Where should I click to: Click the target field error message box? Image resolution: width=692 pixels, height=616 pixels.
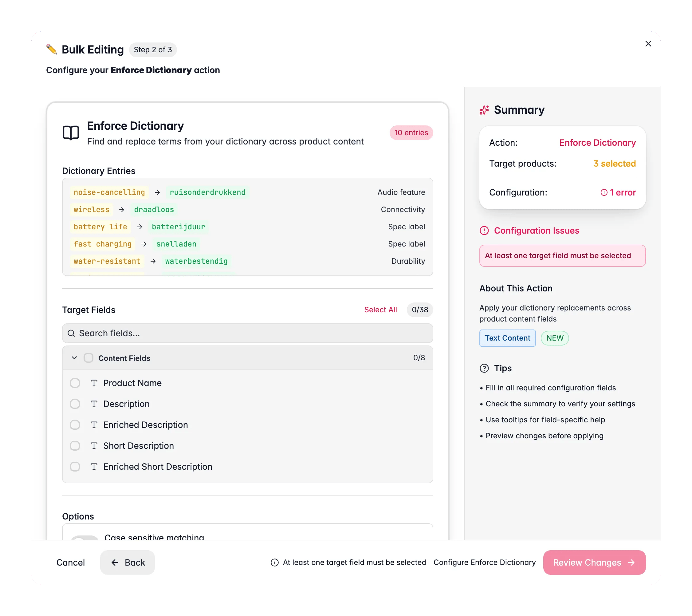pyautogui.click(x=562, y=256)
